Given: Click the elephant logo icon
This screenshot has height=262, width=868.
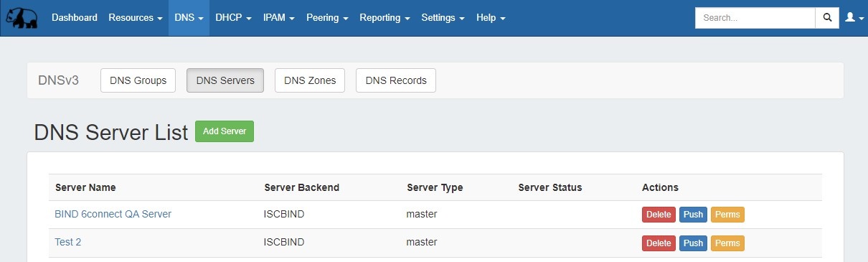Looking at the screenshot, I should tap(22, 18).
